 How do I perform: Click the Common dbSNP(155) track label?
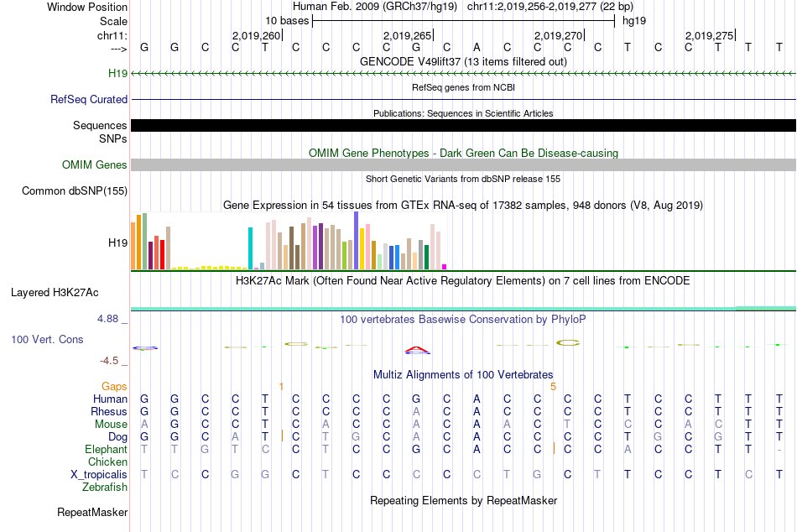pos(74,190)
